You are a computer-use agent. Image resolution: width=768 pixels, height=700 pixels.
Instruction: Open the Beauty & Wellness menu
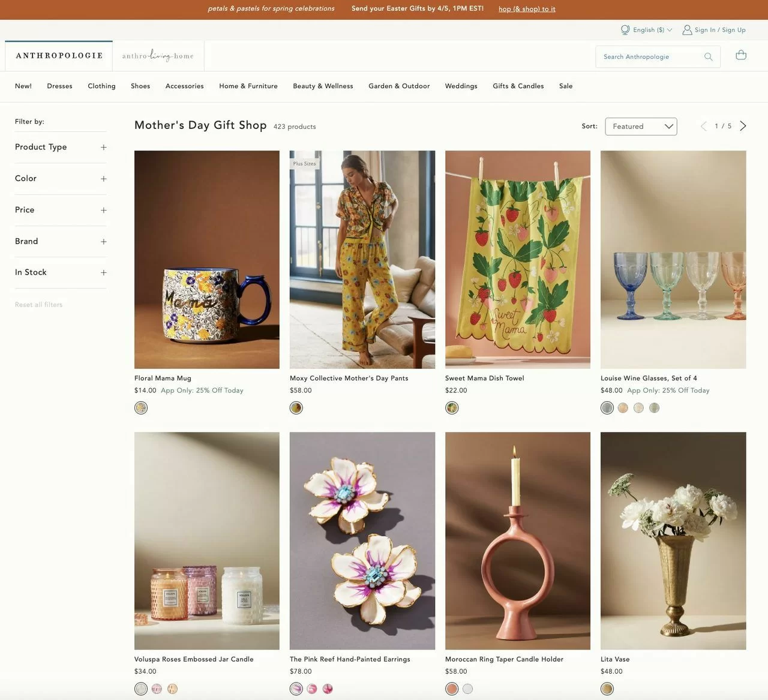click(x=323, y=86)
